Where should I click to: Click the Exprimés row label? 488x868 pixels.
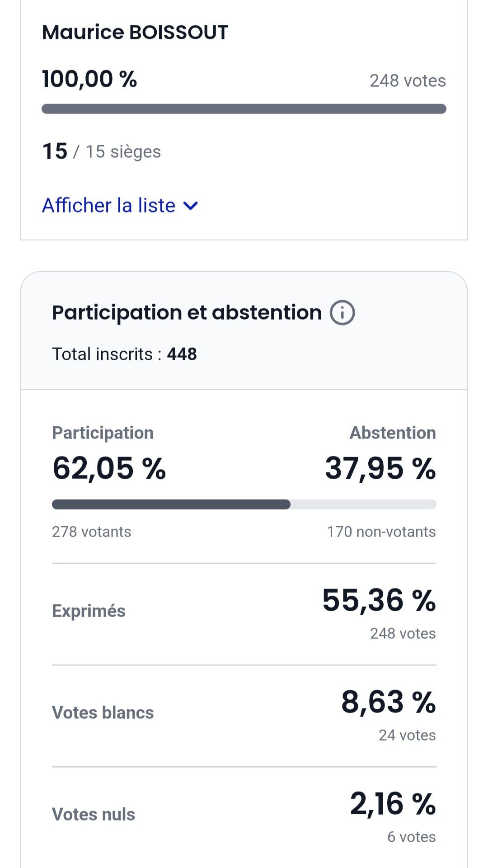[89, 611]
